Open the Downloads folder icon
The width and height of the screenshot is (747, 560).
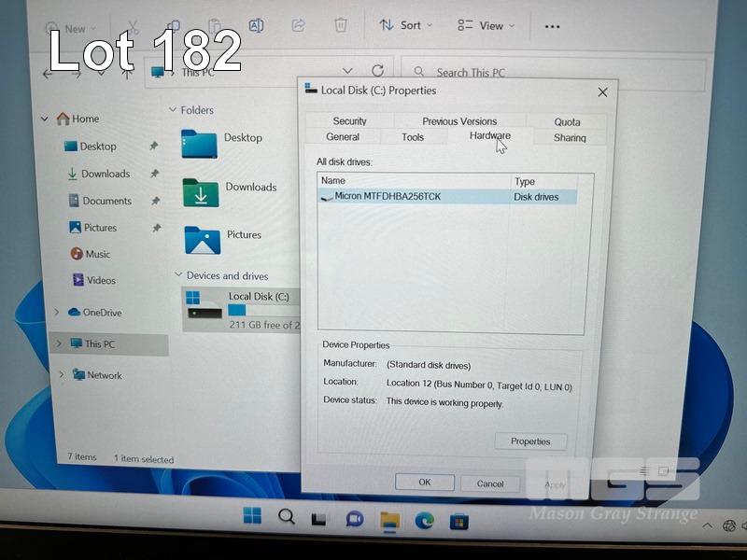[x=201, y=192]
